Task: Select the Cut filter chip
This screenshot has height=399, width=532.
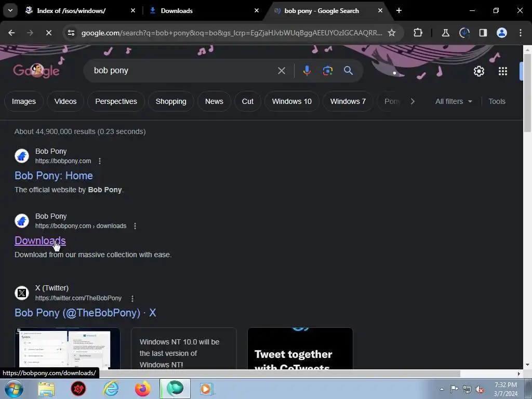Action: (248, 101)
